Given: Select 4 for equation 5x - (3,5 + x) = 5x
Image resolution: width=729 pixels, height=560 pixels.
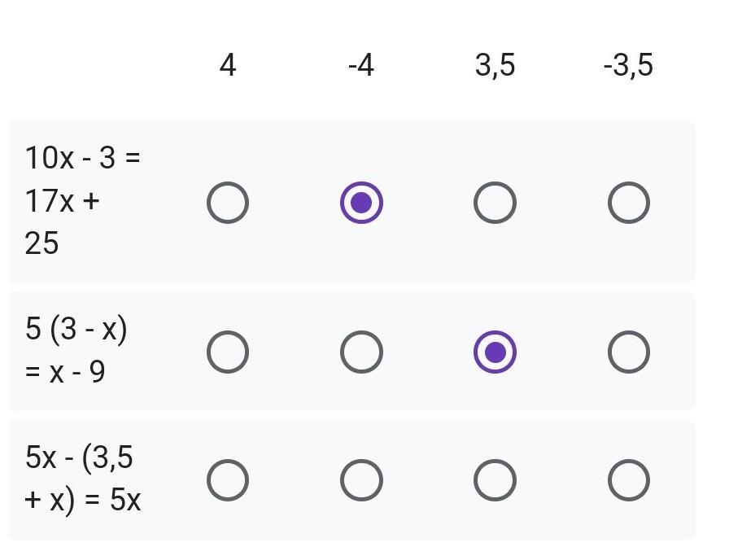Looking at the screenshot, I should (x=228, y=480).
